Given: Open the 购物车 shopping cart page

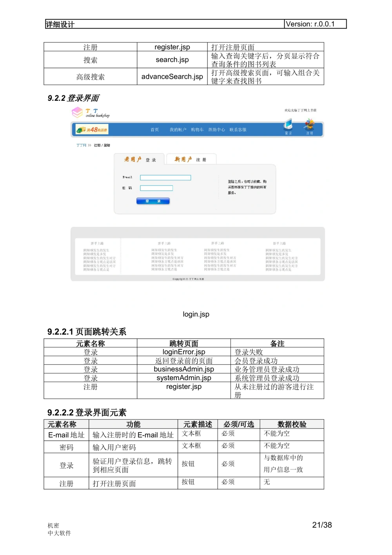Looking at the screenshot, I should 197,130.
